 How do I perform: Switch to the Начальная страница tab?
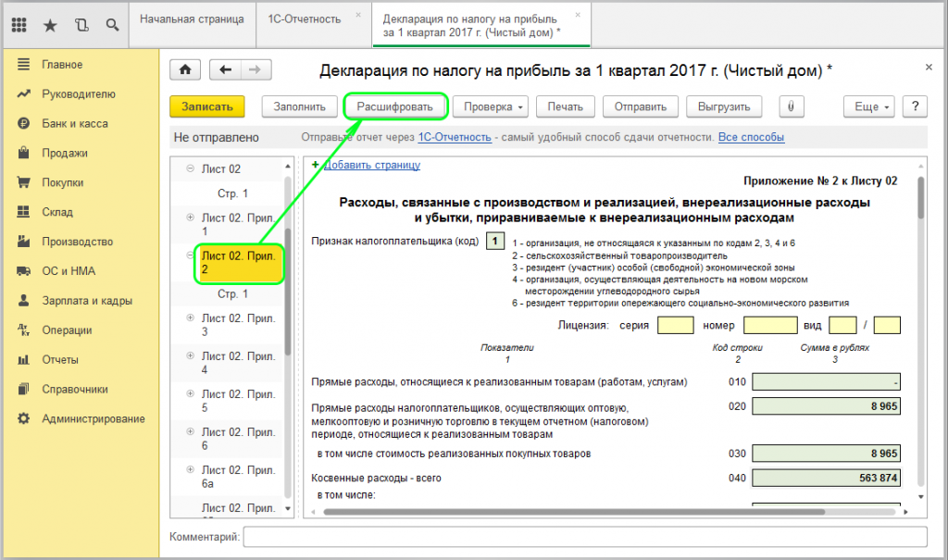click(194, 18)
